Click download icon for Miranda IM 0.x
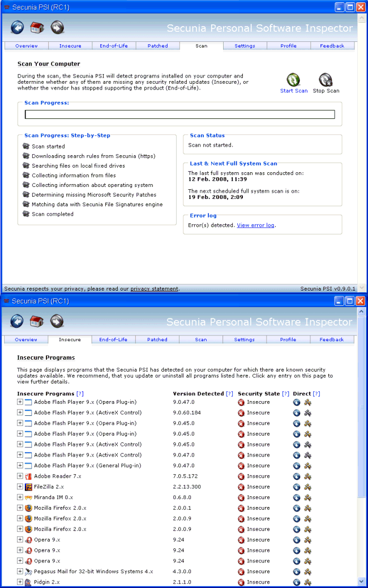Viewport: 368px width, 588px height. point(297,497)
